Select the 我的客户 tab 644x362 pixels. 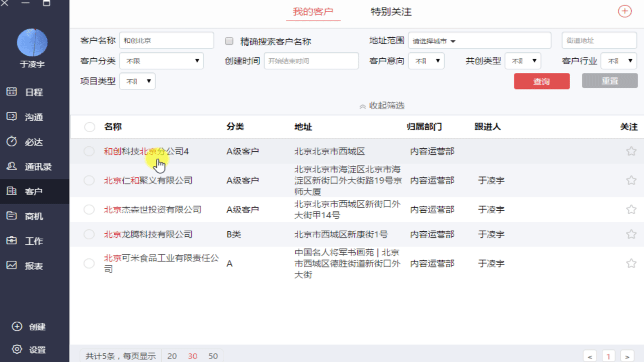tap(313, 12)
